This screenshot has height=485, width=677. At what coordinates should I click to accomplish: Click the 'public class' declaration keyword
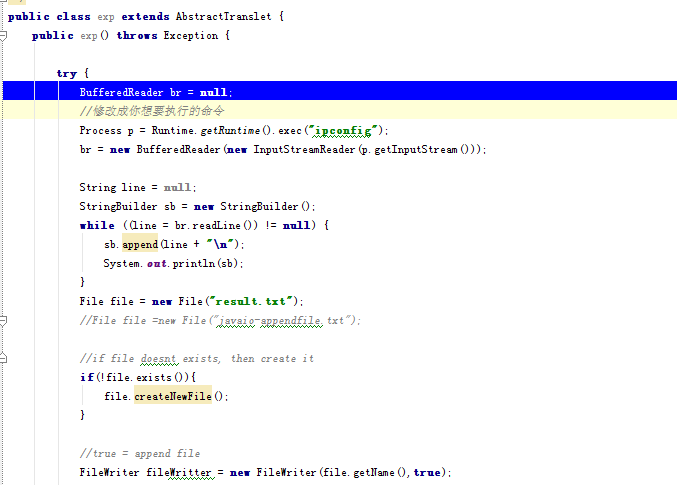tap(49, 16)
